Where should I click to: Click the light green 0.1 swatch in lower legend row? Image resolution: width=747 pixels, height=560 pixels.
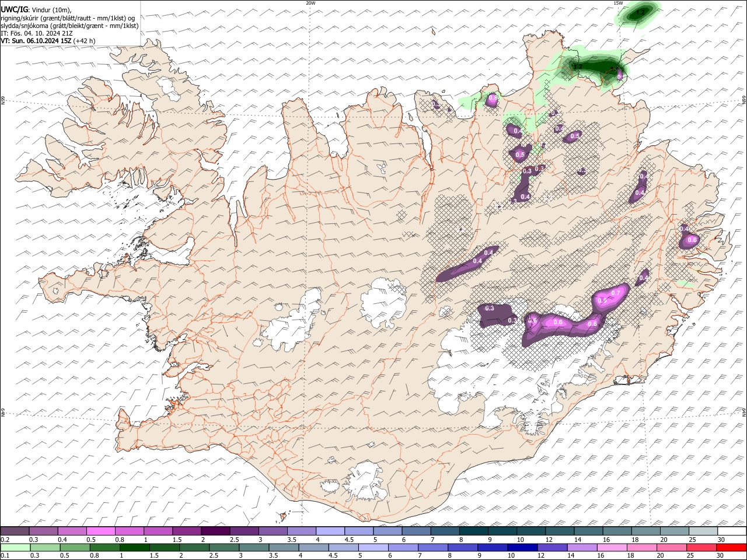tap(16, 548)
